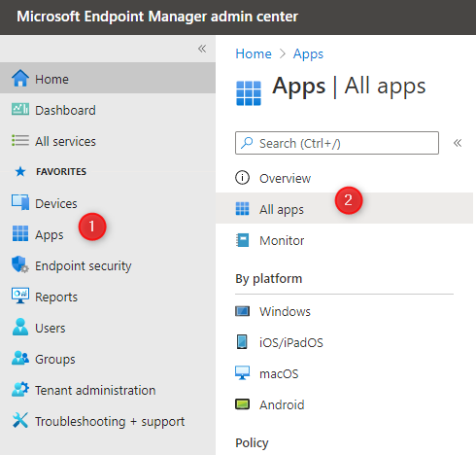The height and width of the screenshot is (455, 476).
Task: Focus the Search (Ctrl+/) field
Action: pos(337,143)
